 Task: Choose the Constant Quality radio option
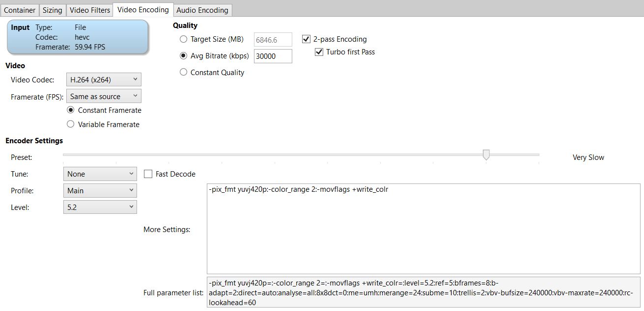pyautogui.click(x=184, y=72)
